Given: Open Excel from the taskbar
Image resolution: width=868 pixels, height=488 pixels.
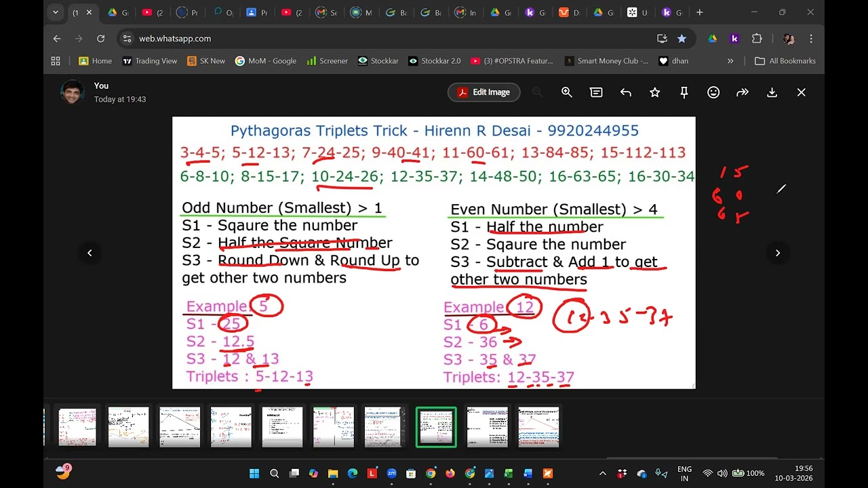Looking at the screenshot, I should [509, 474].
